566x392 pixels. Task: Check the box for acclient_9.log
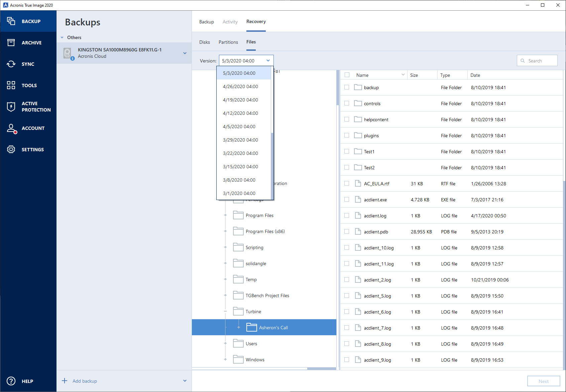tap(347, 360)
